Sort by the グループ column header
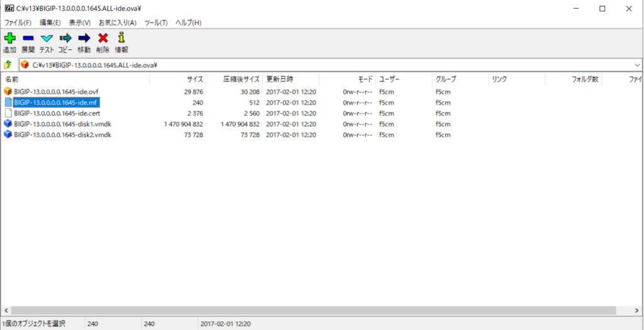 coord(460,79)
